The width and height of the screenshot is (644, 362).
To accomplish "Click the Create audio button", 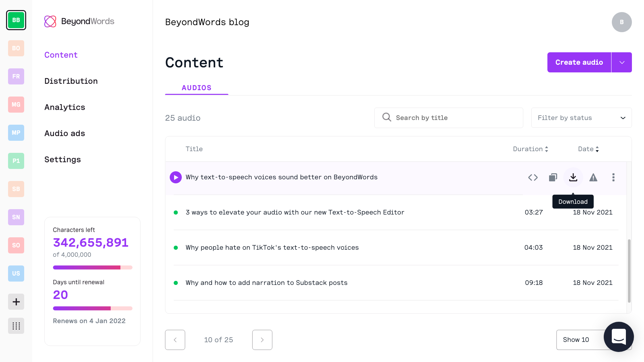I will tap(579, 62).
